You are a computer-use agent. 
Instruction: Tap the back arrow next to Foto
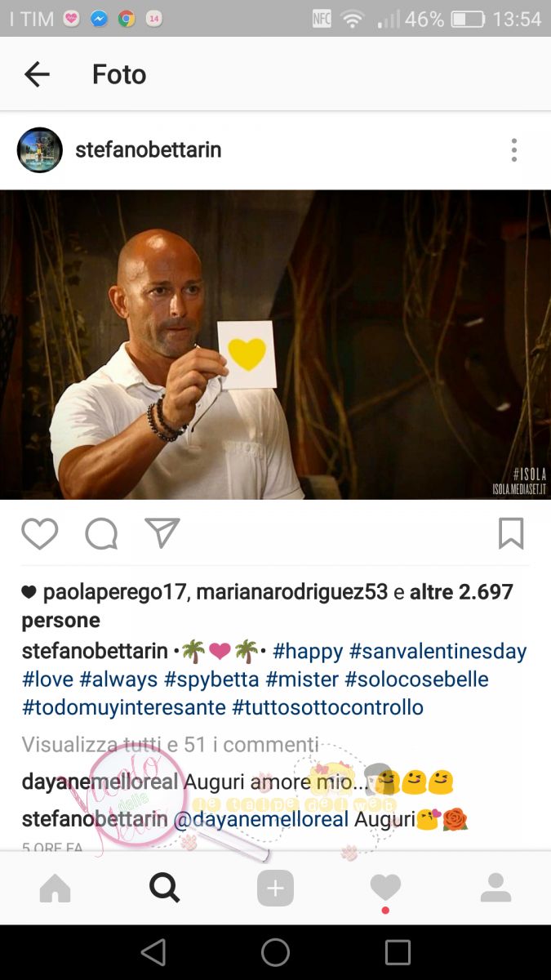pos(37,74)
